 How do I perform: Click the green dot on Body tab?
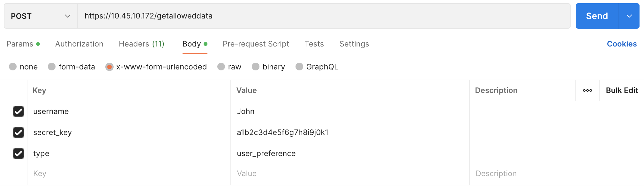(x=206, y=44)
